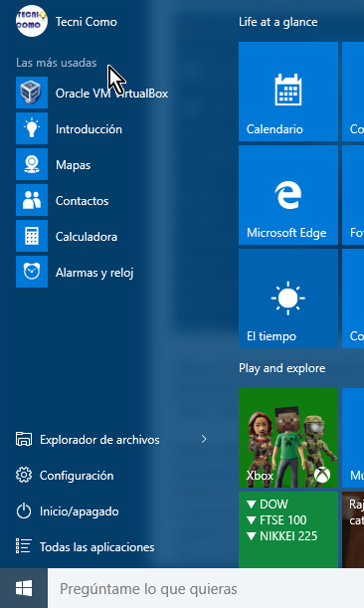Click the Las más usadas heading

(57, 63)
